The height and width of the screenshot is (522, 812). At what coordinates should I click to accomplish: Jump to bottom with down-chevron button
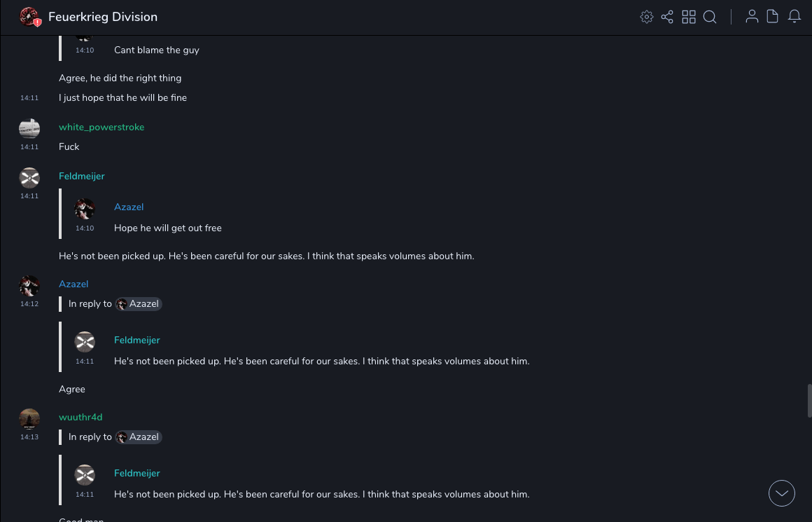click(782, 493)
